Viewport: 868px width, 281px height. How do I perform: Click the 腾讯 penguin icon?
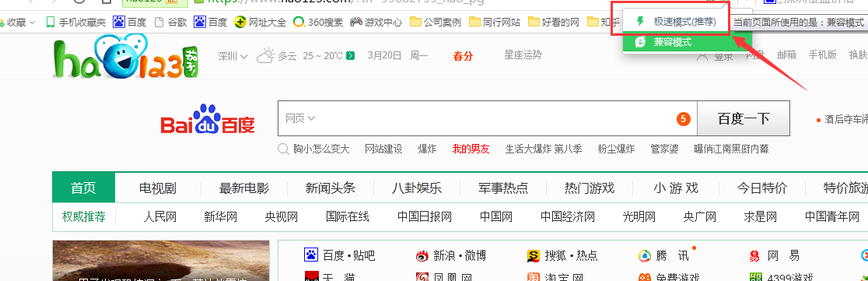coord(644,255)
